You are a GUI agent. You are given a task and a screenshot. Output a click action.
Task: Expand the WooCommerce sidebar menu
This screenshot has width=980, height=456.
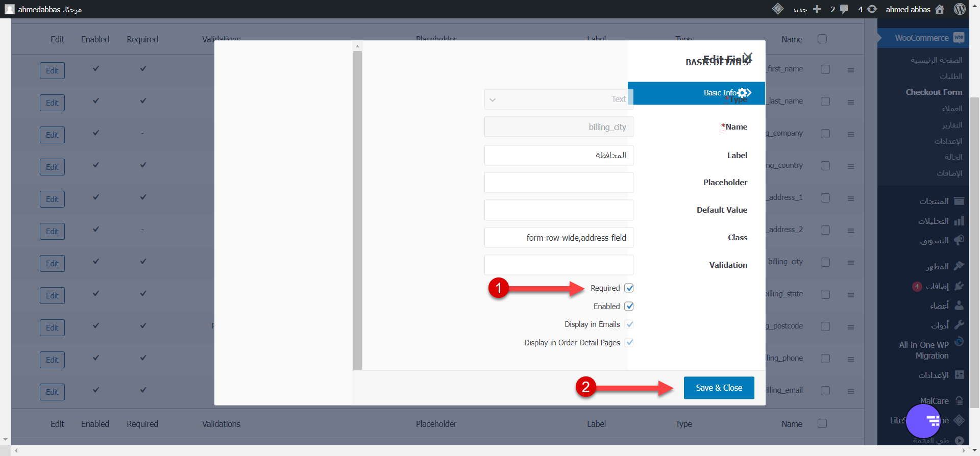click(x=921, y=38)
